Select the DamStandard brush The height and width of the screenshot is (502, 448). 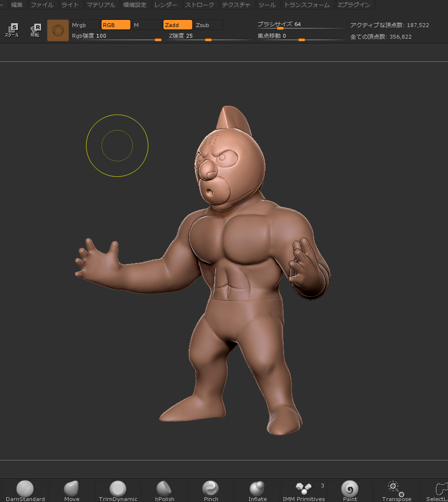coord(25,491)
